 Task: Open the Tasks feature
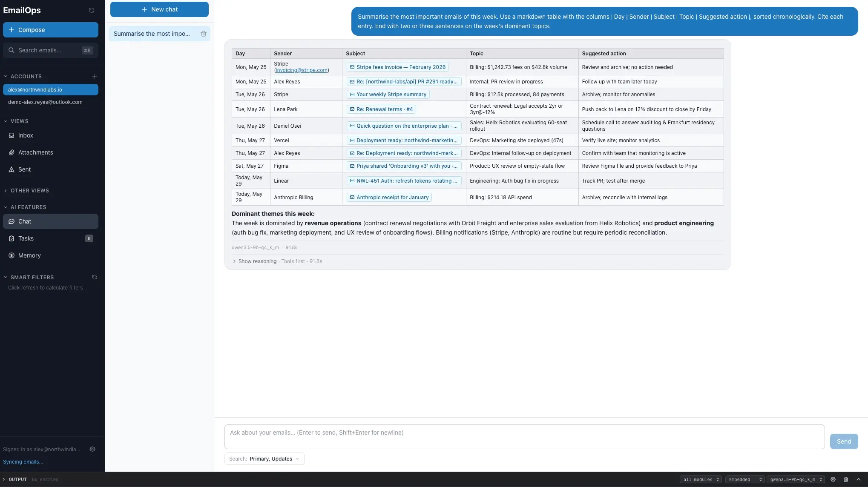coord(51,238)
